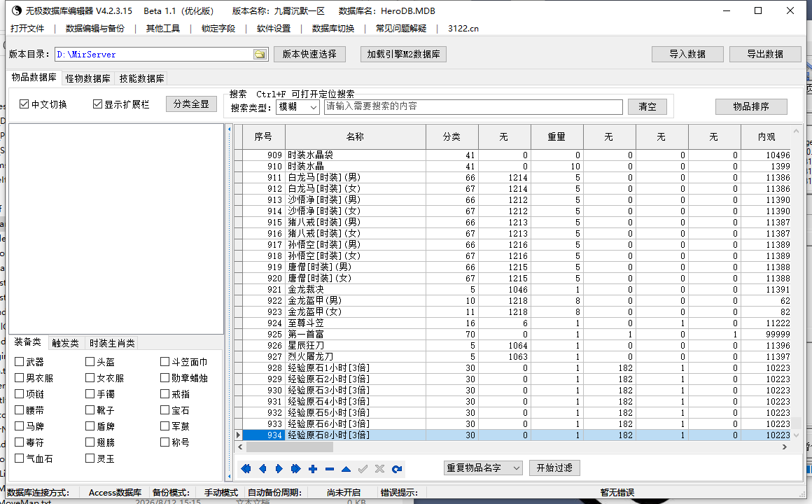Check the 项链 category box
This screenshot has width=812, height=504.
point(19,393)
